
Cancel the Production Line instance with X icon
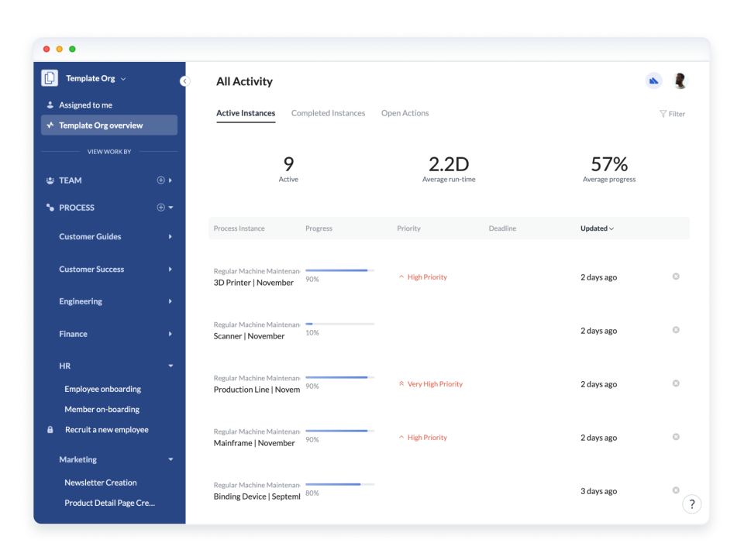point(676,383)
